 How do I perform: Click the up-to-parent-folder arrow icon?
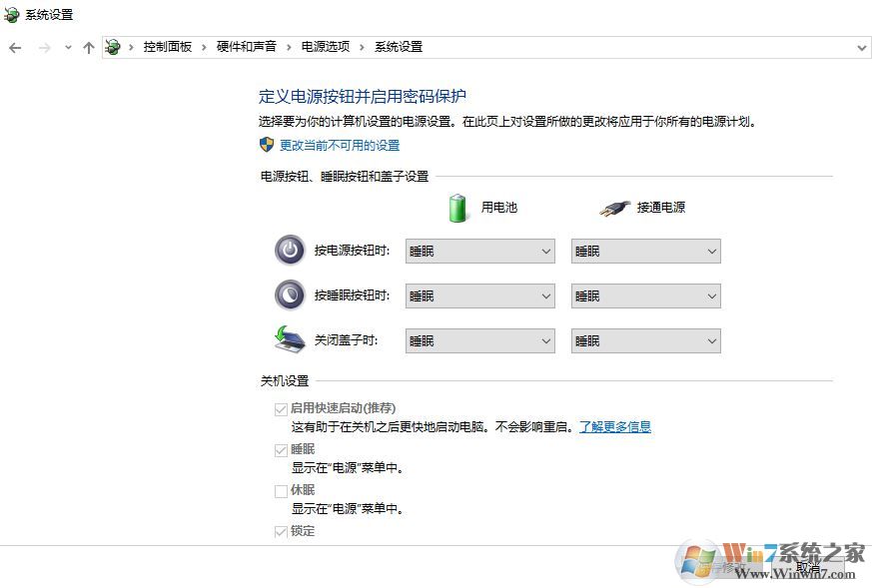88,47
